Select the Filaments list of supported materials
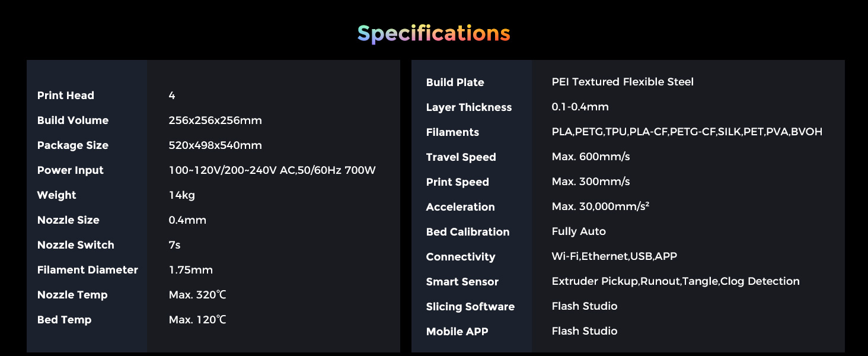The width and height of the screenshot is (868, 356). [x=687, y=132]
